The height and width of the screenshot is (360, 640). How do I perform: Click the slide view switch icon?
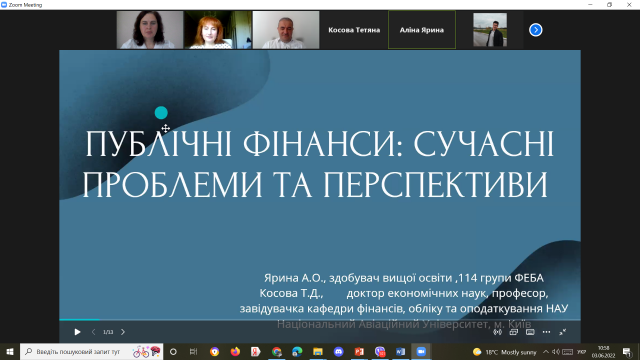(x=513, y=332)
